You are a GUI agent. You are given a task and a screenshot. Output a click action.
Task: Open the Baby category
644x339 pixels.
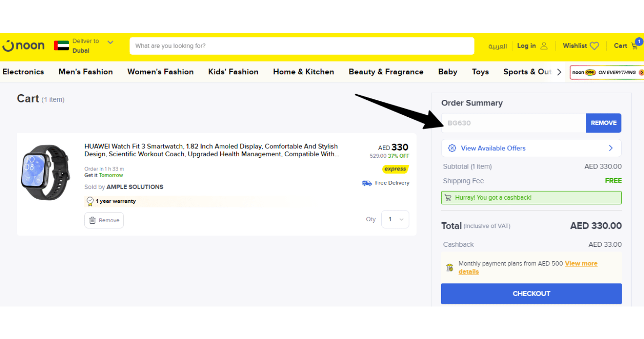[448, 72]
